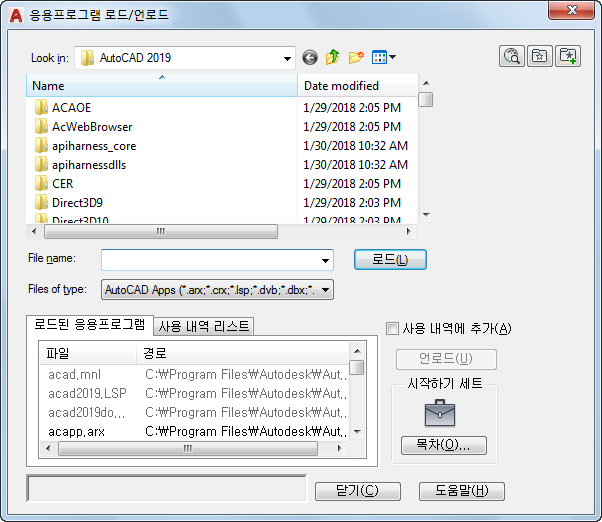Viewport: 602px width, 522px height.
Task: Expand the File name dropdown arrow
Action: point(325,260)
